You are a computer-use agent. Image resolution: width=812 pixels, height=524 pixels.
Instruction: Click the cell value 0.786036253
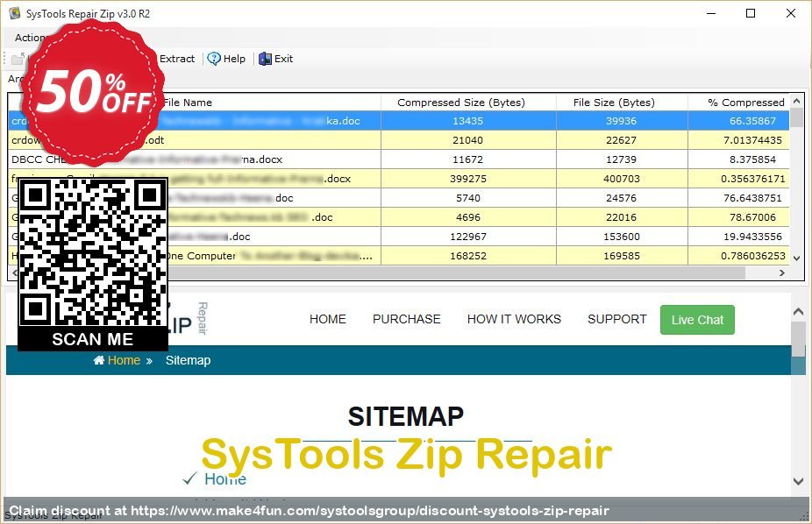coord(753,256)
